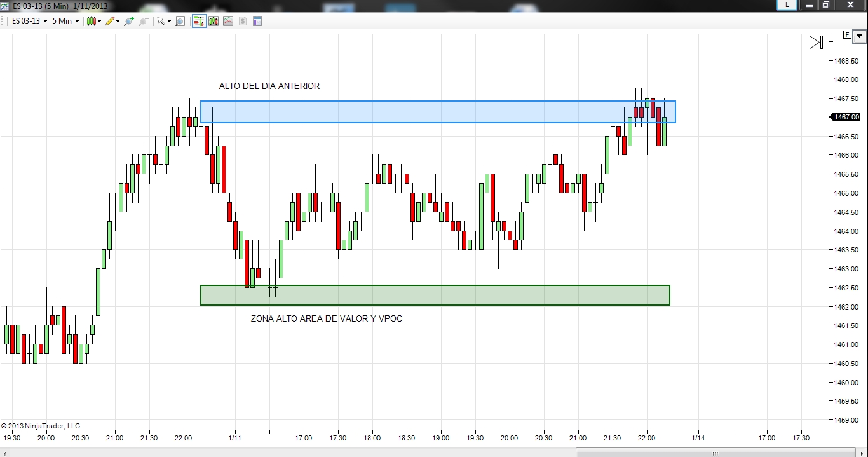This screenshot has height=457, width=868.
Task: Click the F button on price axis
Action: pyautogui.click(x=847, y=34)
